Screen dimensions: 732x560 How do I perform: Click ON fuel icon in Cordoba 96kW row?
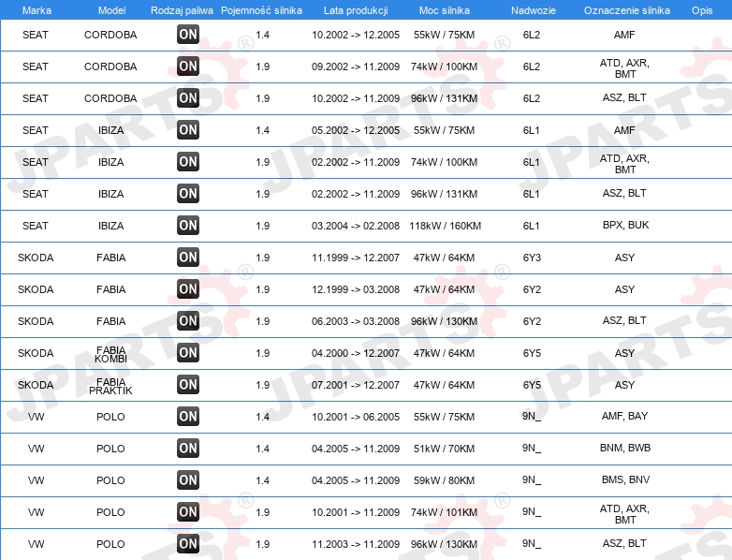pos(188,97)
